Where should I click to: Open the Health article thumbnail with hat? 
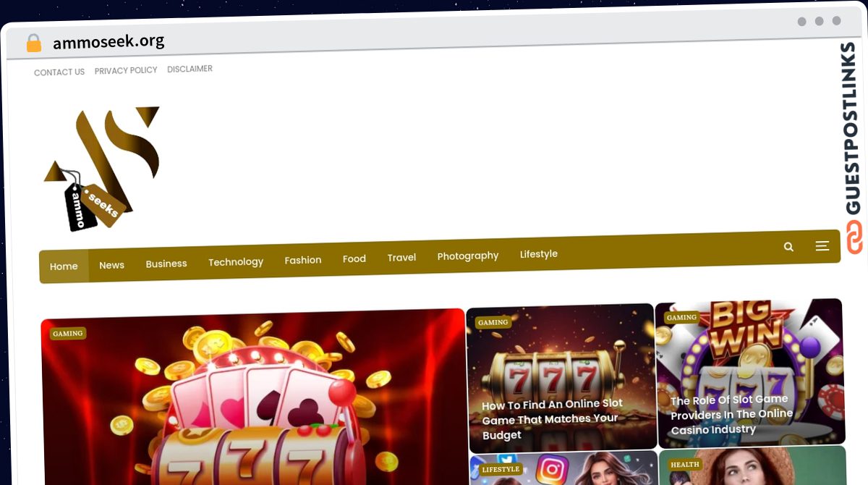(752, 466)
